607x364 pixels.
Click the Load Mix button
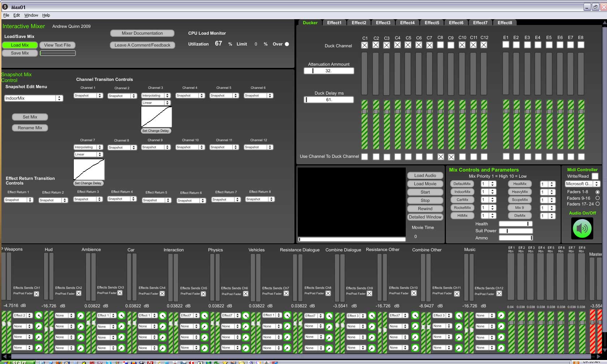pos(20,45)
